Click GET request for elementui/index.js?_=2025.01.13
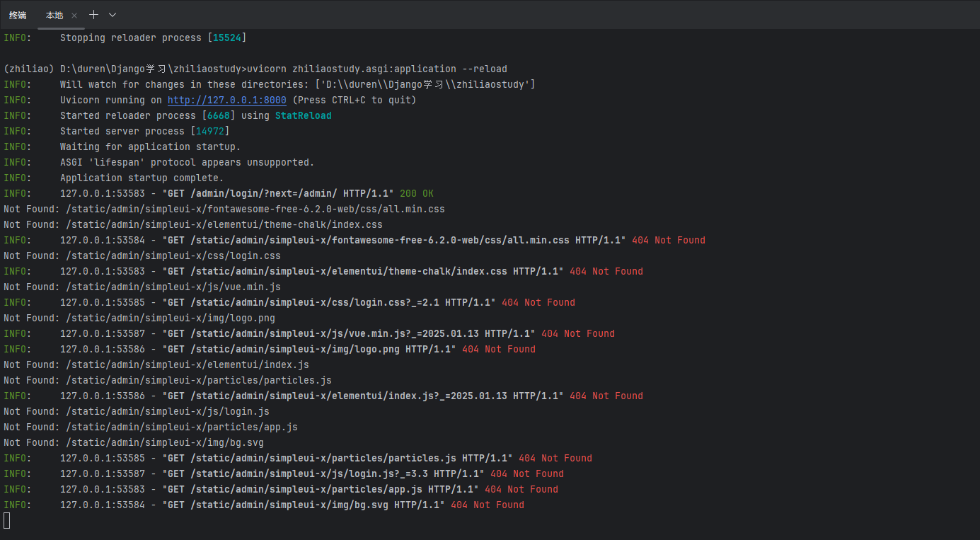The height and width of the screenshot is (540, 980). [x=363, y=396]
